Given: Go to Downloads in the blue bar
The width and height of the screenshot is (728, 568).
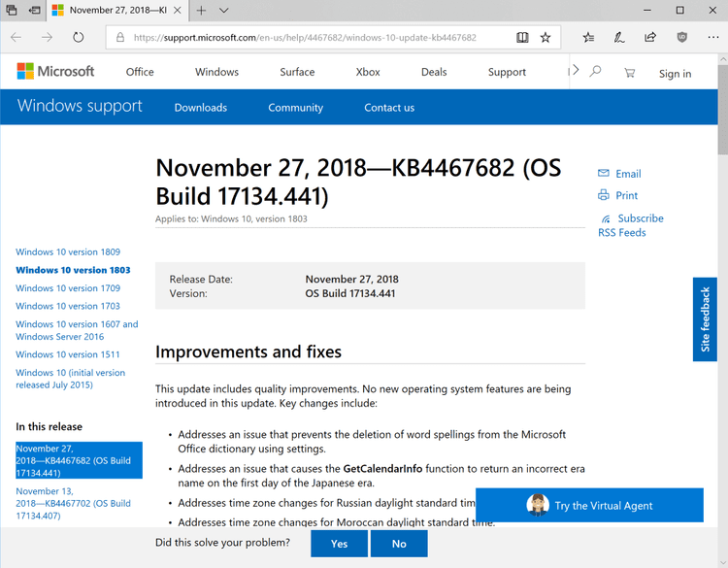Looking at the screenshot, I should [x=201, y=107].
